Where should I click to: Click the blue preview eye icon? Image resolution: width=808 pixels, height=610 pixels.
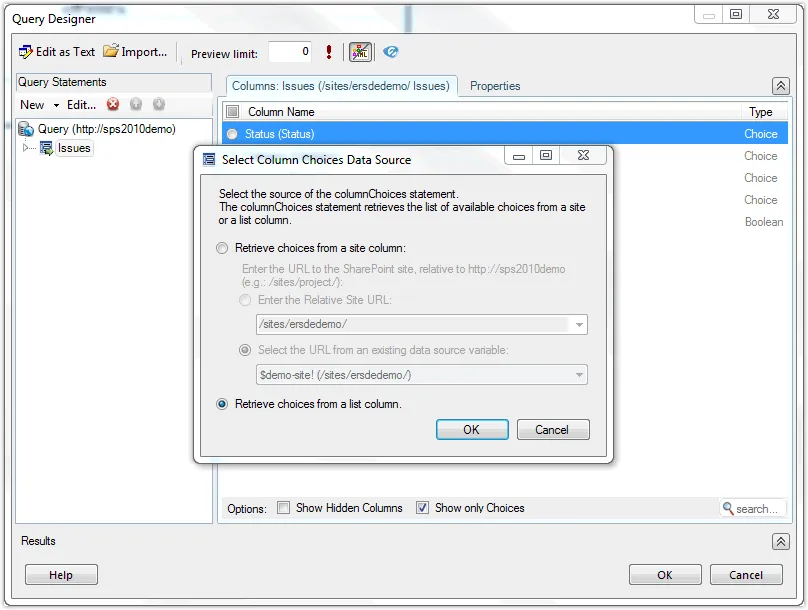point(391,52)
